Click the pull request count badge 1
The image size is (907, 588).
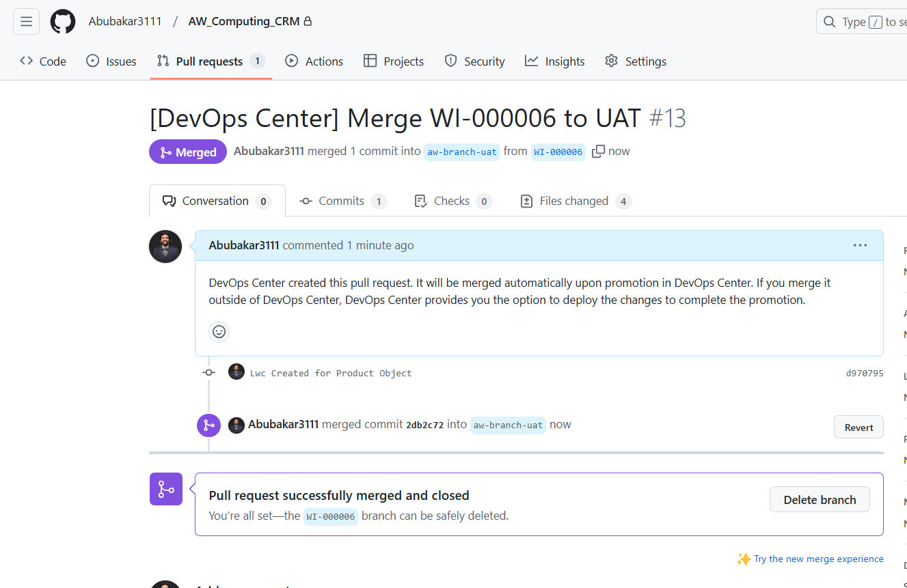(x=257, y=61)
